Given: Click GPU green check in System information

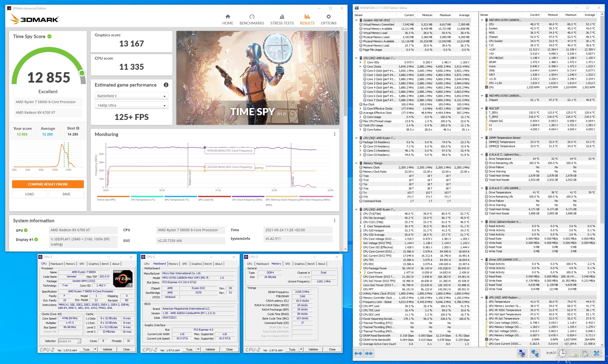Looking at the screenshot, I should pyautogui.click(x=26, y=230).
